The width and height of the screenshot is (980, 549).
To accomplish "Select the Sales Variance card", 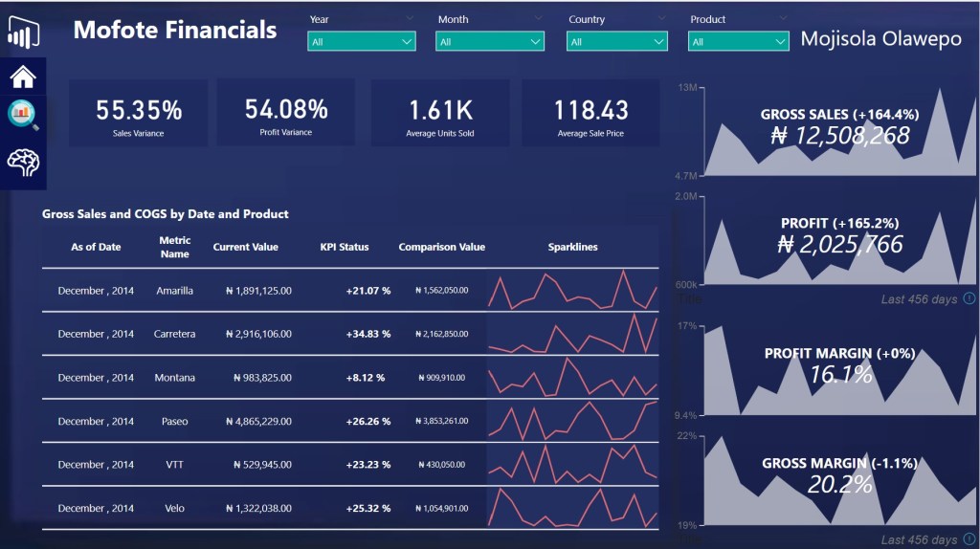I will pyautogui.click(x=138, y=114).
